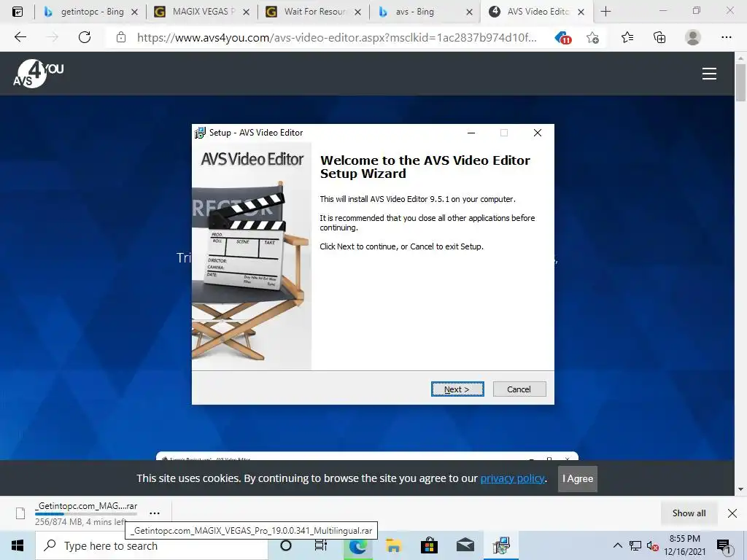Close the MAGIX VEGAS tab
The height and width of the screenshot is (560, 747).
[x=246, y=12]
